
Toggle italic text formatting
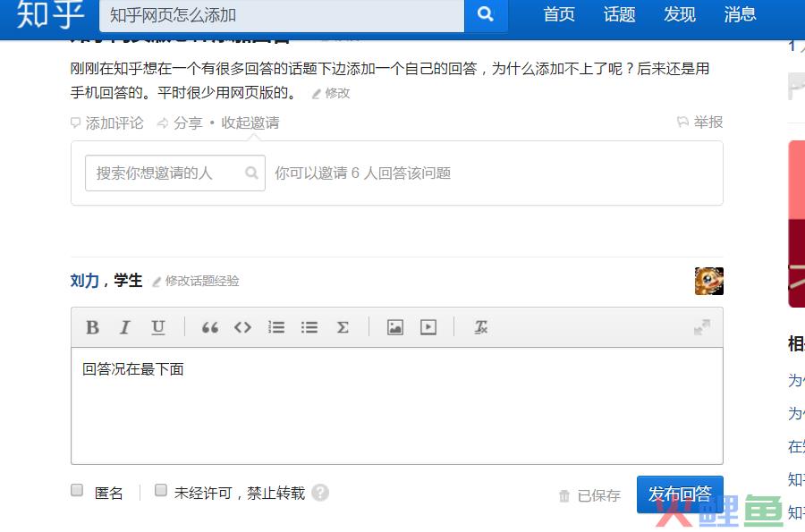125,327
